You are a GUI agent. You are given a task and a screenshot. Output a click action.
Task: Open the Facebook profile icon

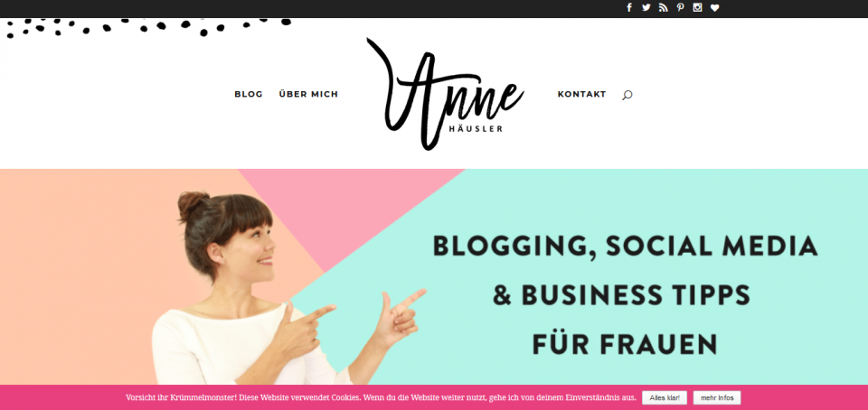[629, 8]
